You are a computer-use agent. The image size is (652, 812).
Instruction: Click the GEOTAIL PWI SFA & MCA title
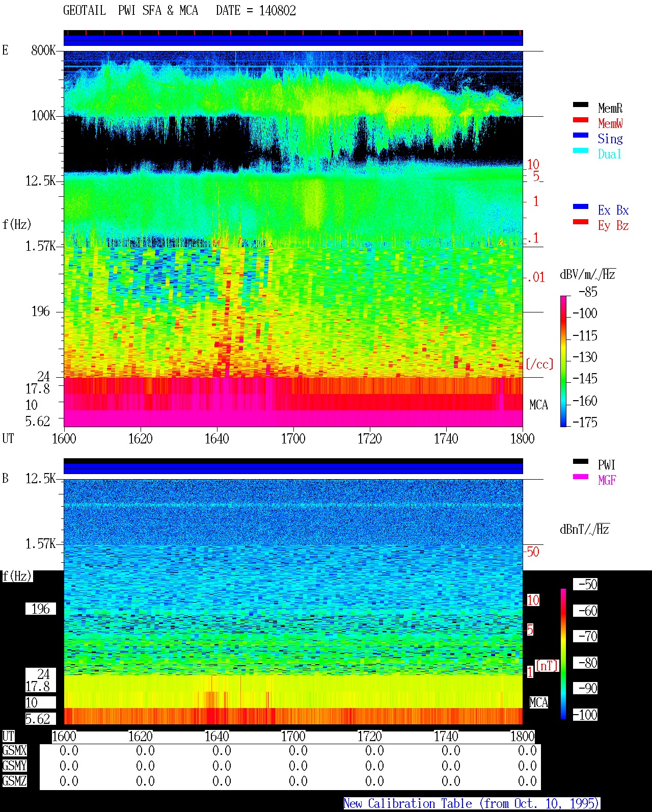click(x=130, y=11)
